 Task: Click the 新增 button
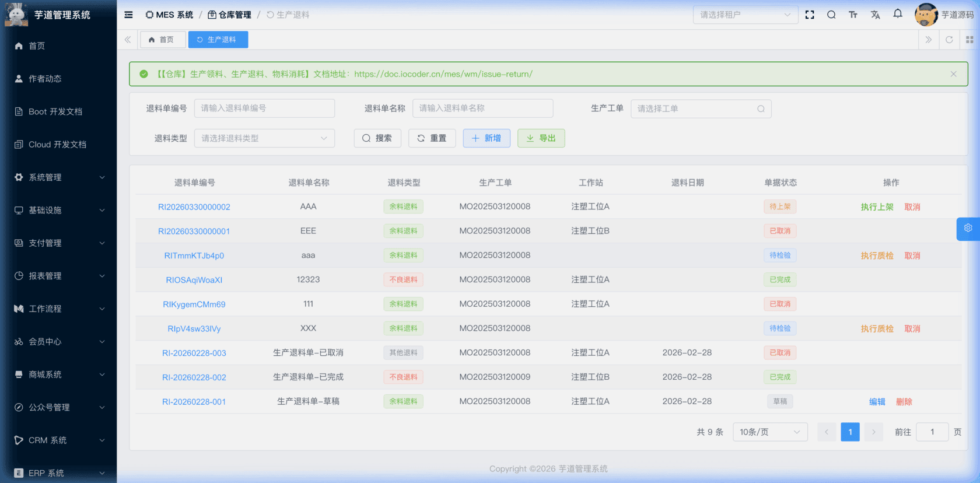coord(487,138)
